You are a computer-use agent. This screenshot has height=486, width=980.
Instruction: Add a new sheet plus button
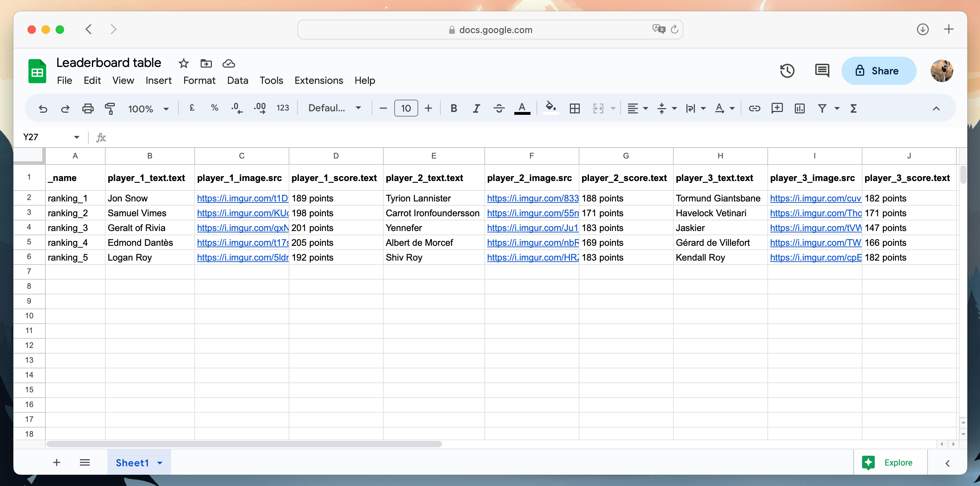(57, 462)
